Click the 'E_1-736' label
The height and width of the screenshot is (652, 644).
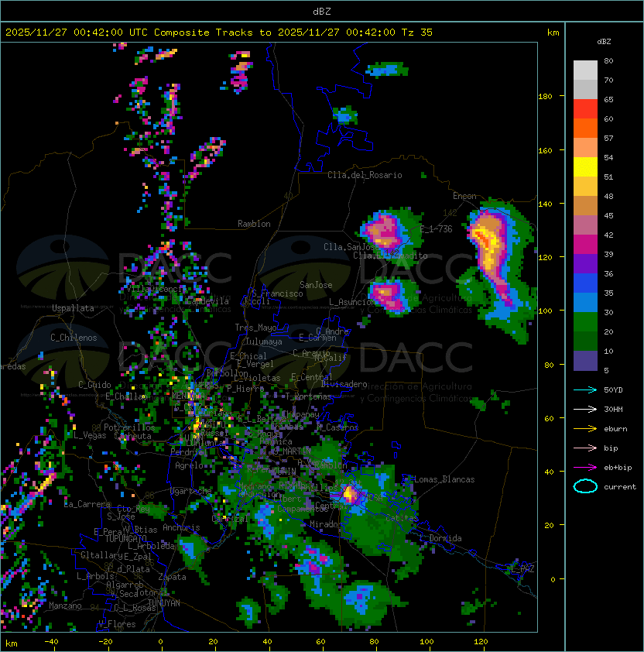click(436, 229)
